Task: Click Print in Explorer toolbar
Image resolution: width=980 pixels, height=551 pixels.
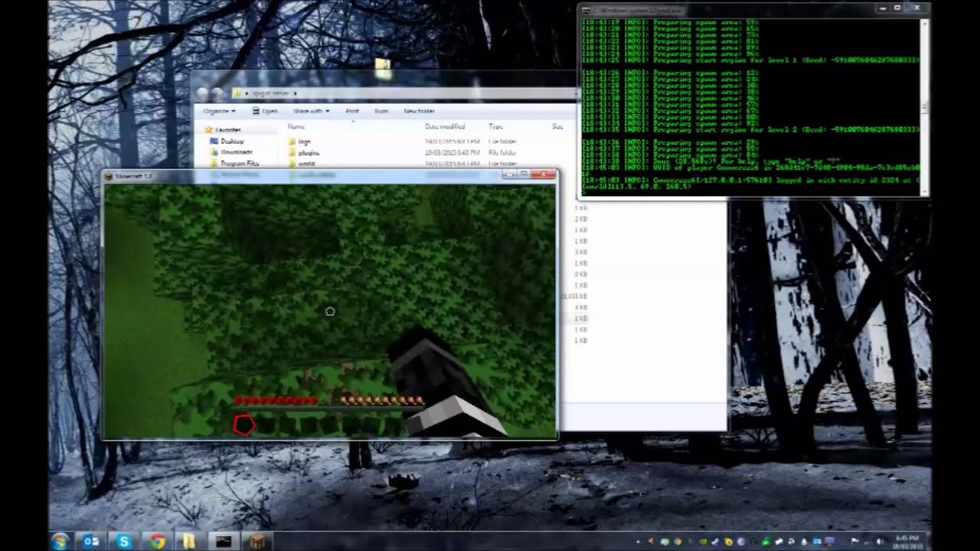Action: (352, 111)
